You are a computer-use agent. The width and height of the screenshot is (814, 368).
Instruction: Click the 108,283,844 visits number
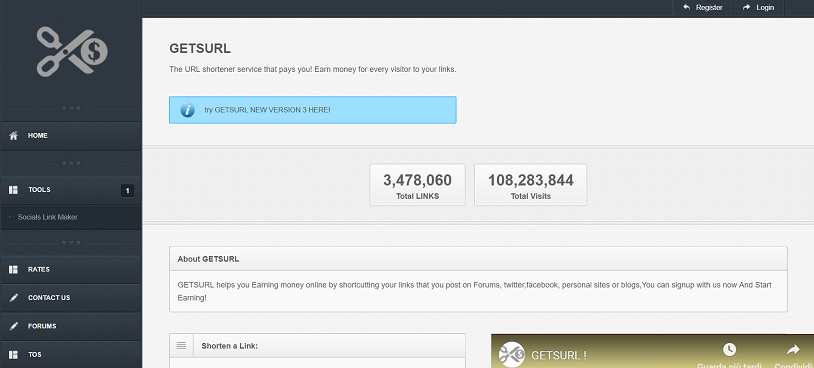[x=531, y=180]
